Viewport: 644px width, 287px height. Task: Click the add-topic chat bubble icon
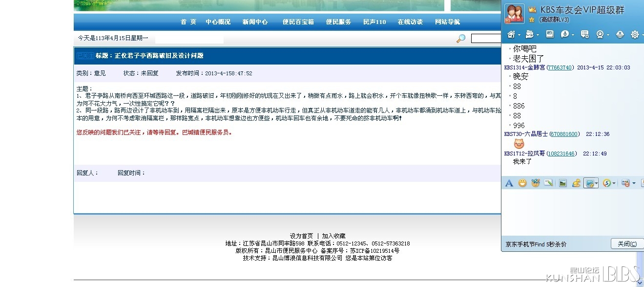pos(584,34)
